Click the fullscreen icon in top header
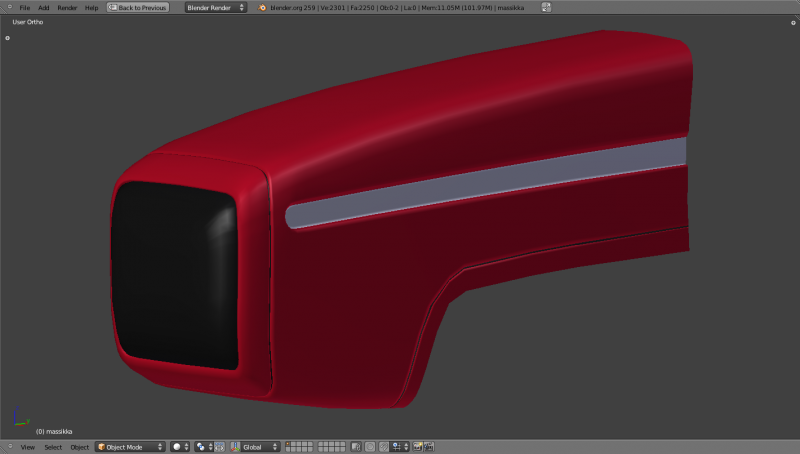Image resolution: width=800 pixels, height=454 pixels. coord(546,7)
